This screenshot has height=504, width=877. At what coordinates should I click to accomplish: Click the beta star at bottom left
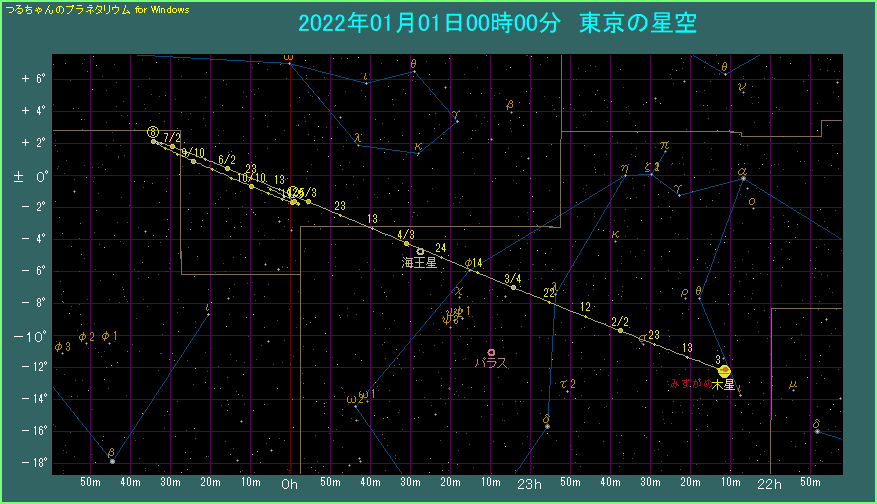112,461
